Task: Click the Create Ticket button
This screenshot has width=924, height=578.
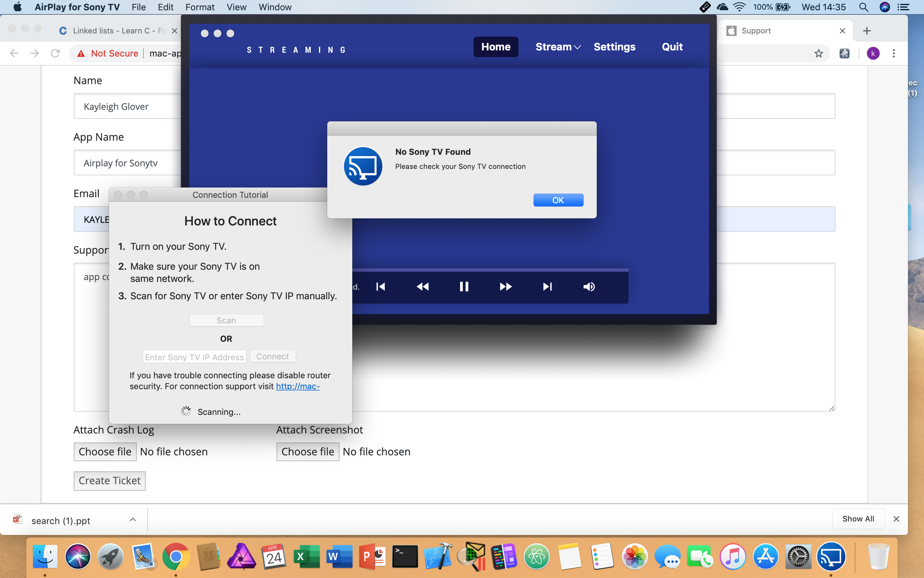Action: 109,480
